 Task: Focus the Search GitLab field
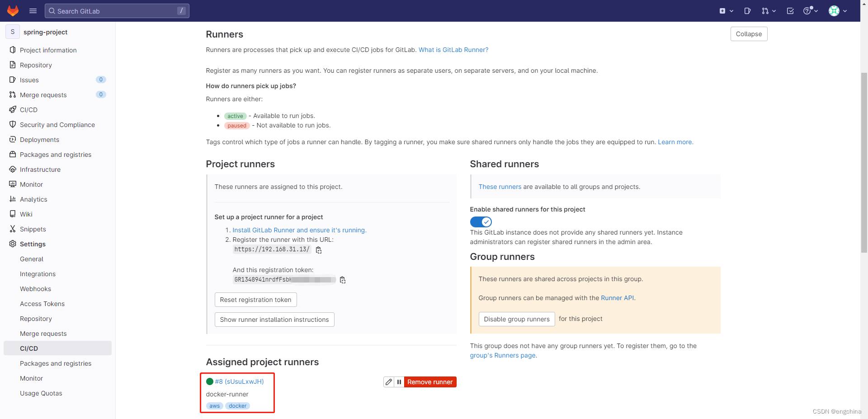click(117, 11)
